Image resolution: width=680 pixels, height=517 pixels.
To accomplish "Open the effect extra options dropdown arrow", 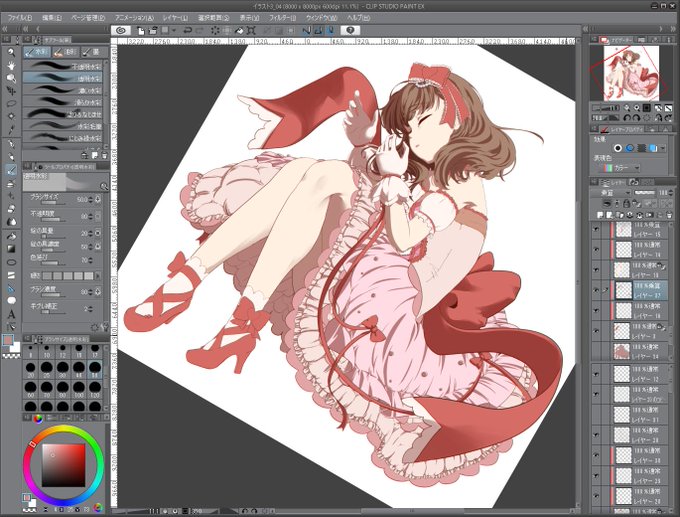I will (x=664, y=148).
